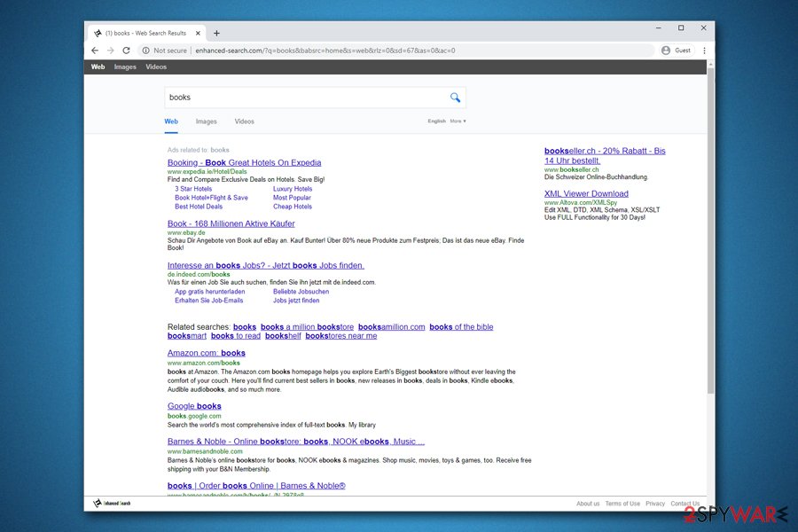Minimize the browser window
The height and width of the screenshot is (532, 798).
[x=659, y=28]
